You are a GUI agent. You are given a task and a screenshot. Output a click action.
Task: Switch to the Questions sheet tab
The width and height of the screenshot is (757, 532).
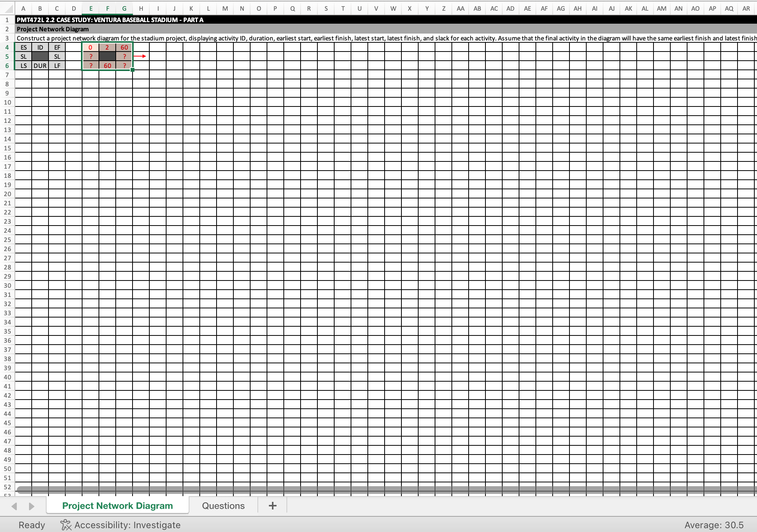pyautogui.click(x=223, y=505)
